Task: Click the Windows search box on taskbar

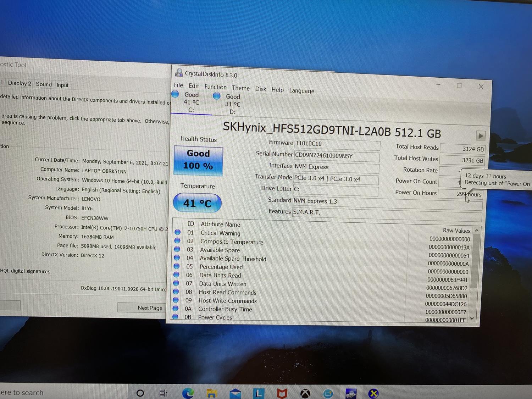Action: 64,392
